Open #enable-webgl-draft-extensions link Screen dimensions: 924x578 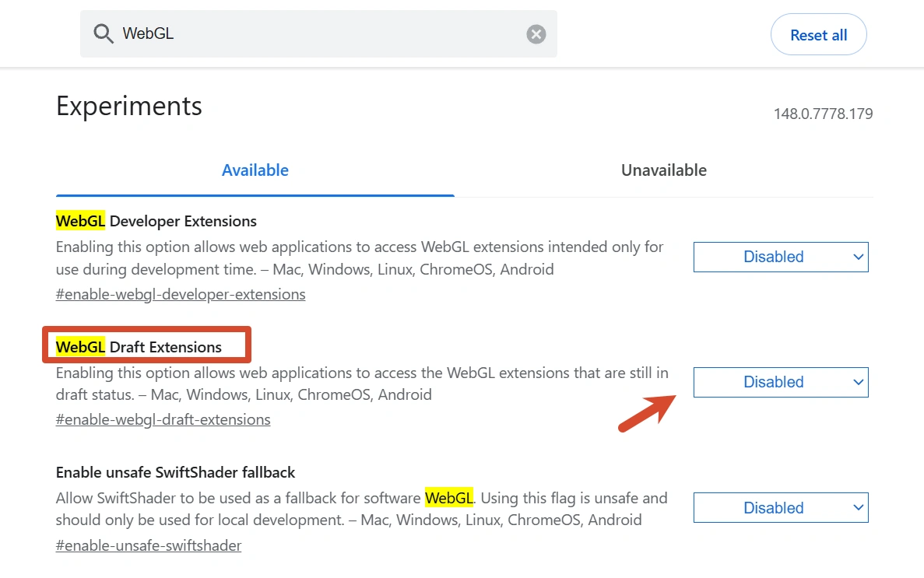(x=163, y=419)
